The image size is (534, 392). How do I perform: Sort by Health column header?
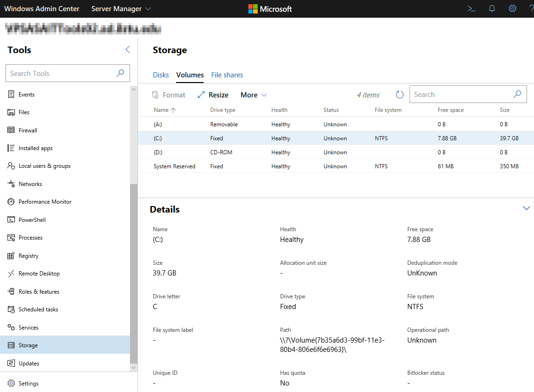(279, 110)
